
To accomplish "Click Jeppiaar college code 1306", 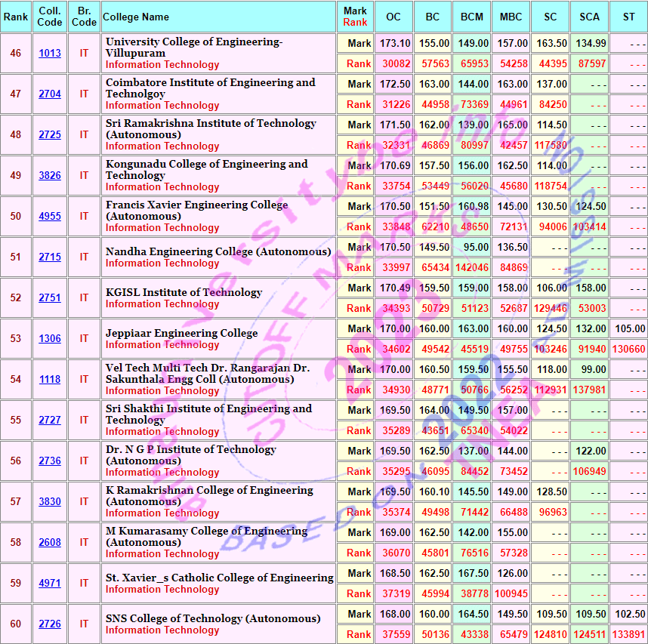I will [x=50, y=339].
